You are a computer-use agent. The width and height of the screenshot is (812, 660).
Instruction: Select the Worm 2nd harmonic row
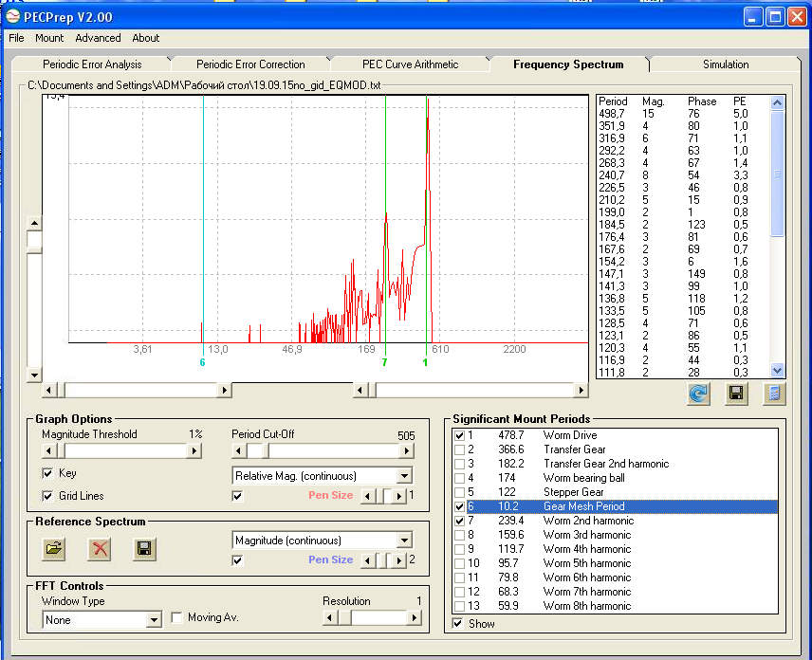click(616, 521)
